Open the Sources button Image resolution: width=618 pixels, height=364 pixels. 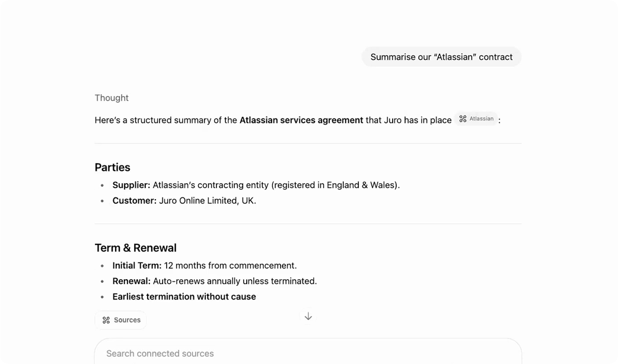120,320
